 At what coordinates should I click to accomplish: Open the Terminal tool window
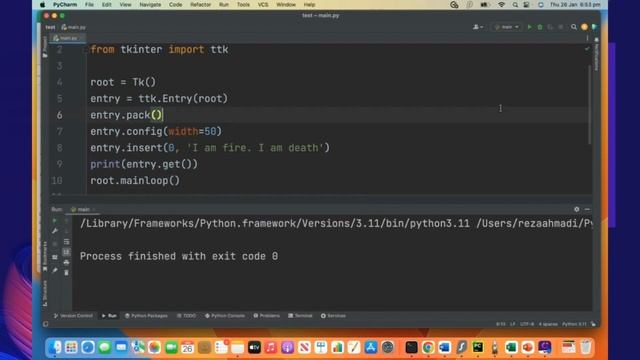(300, 316)
